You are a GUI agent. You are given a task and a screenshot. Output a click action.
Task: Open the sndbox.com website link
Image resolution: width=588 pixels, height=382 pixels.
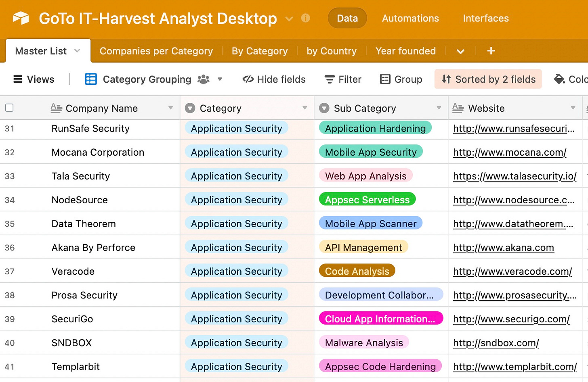click(x=496, y=343)
